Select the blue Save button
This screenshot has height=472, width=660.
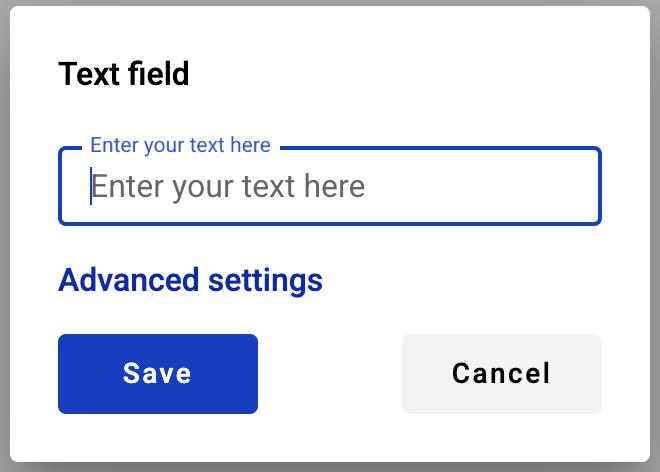pyautogui.click(x=158, y=374)
